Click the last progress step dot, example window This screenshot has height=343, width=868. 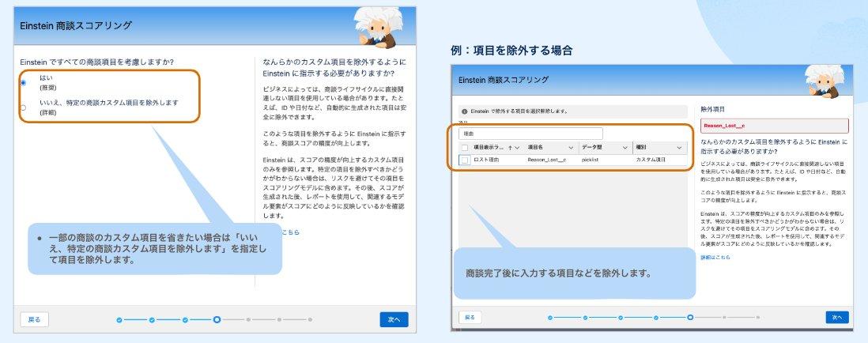tap(758, 318)
